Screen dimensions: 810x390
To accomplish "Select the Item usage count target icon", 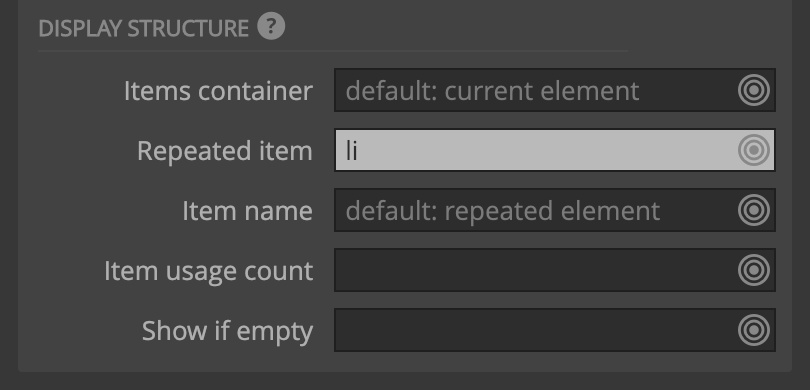I will (754, 270).
